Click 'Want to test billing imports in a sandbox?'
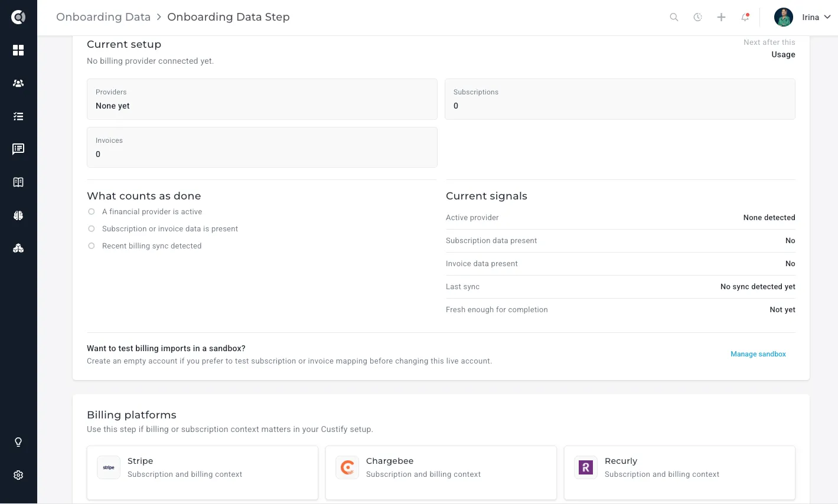This screenshot has height=504, width=838. coord(166,348)
